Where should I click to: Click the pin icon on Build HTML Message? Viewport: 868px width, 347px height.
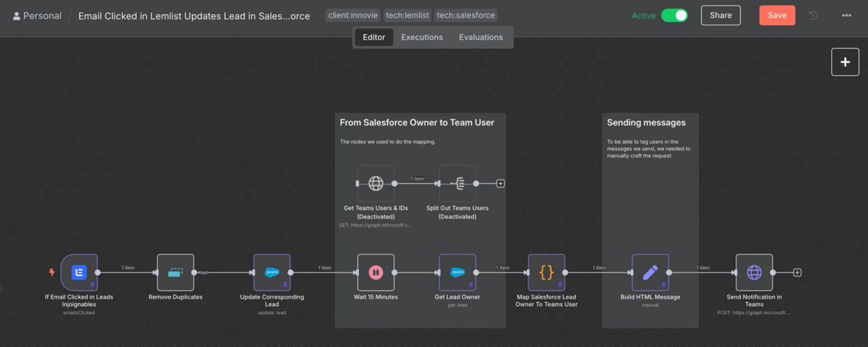click(663, 285)
